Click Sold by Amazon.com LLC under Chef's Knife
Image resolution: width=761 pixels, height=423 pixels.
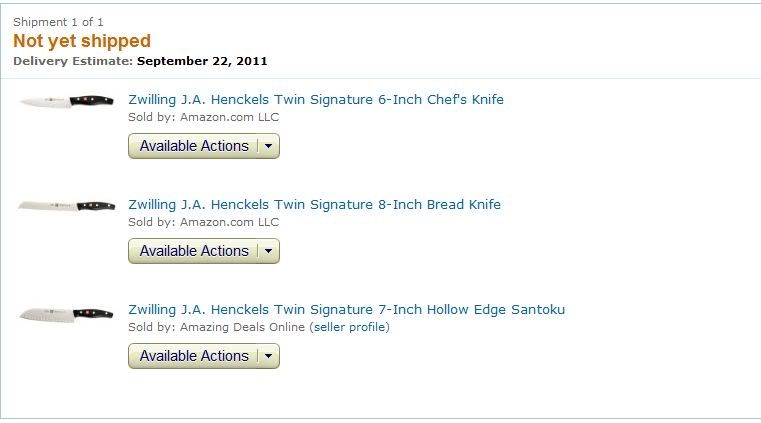[x=203, y=117]
